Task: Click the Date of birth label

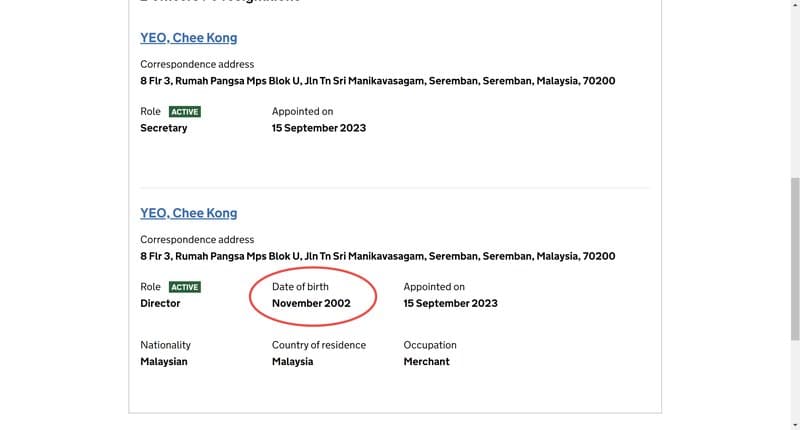Action: tap(300, 287)
